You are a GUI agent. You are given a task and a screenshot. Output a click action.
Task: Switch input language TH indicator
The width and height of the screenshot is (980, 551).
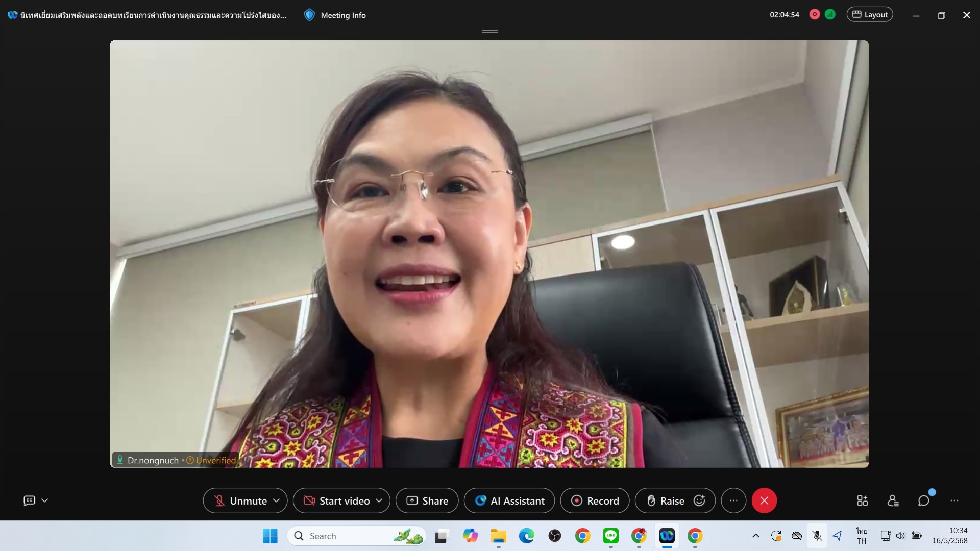coord(862,536)
